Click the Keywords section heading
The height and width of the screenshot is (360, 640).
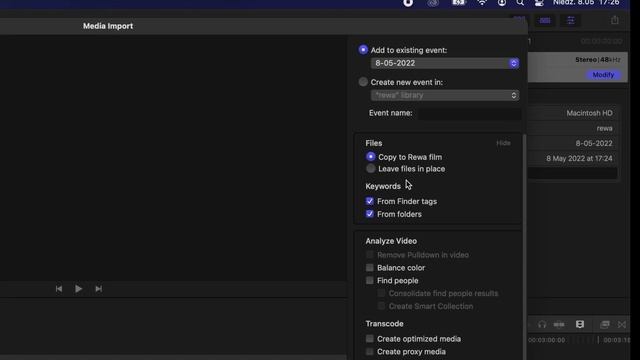[x=383, y=186]
